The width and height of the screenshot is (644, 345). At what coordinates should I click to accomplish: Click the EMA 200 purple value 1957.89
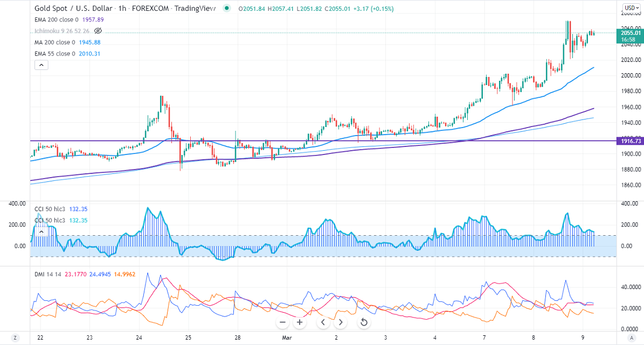coord(93,19)
